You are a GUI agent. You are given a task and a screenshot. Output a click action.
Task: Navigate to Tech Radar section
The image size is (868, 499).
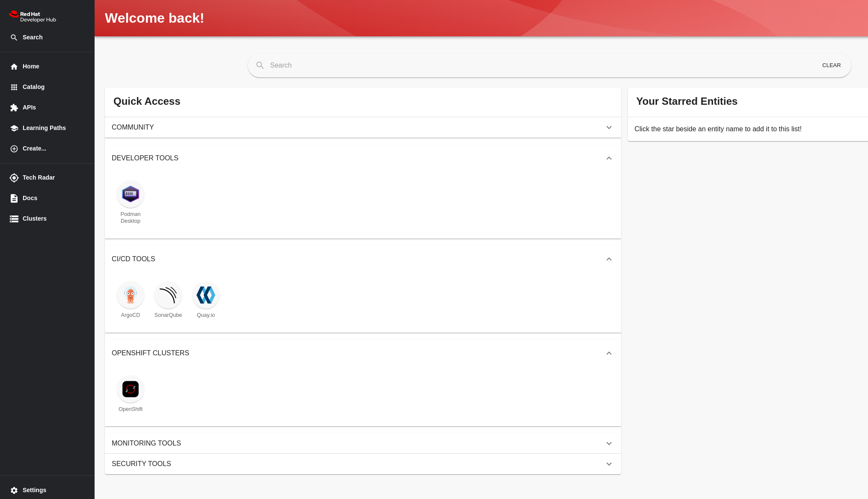(39, 177)
